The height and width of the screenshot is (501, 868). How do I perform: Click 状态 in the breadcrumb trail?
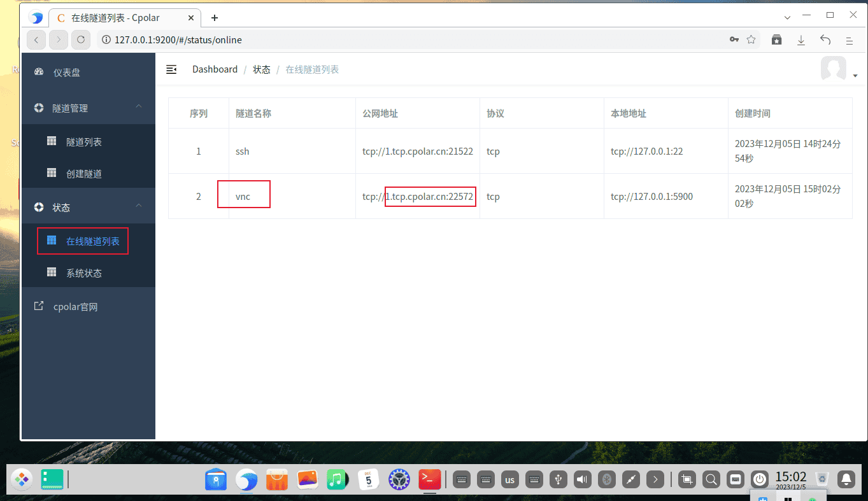point(261,69)
